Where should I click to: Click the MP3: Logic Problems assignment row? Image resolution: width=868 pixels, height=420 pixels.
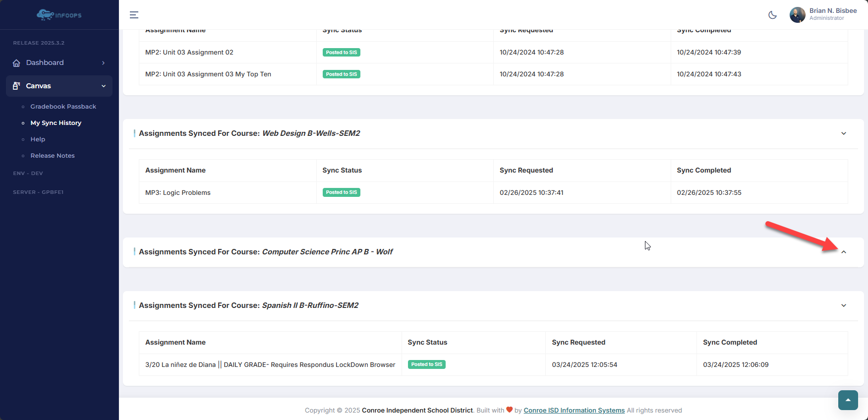coord(178,193)
